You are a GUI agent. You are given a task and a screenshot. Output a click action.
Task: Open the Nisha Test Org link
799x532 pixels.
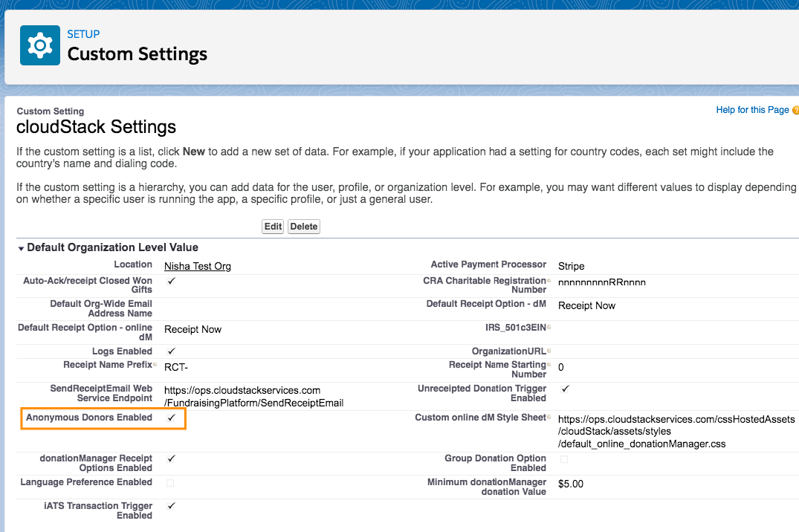tap(197, 266)
